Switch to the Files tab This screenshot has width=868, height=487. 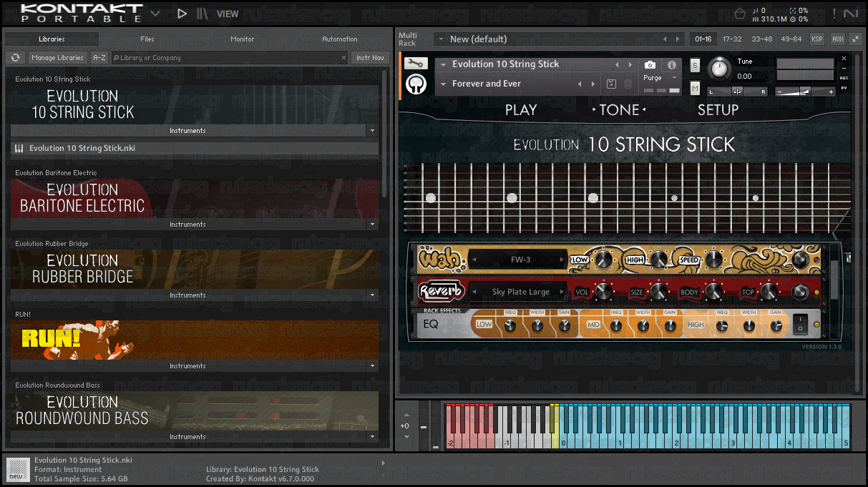point(147,39)
